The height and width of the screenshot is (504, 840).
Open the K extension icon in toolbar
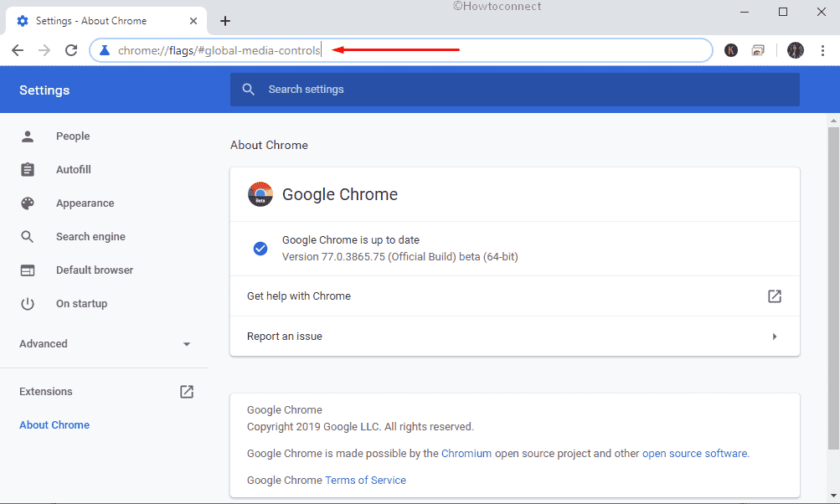click(731, 50)
